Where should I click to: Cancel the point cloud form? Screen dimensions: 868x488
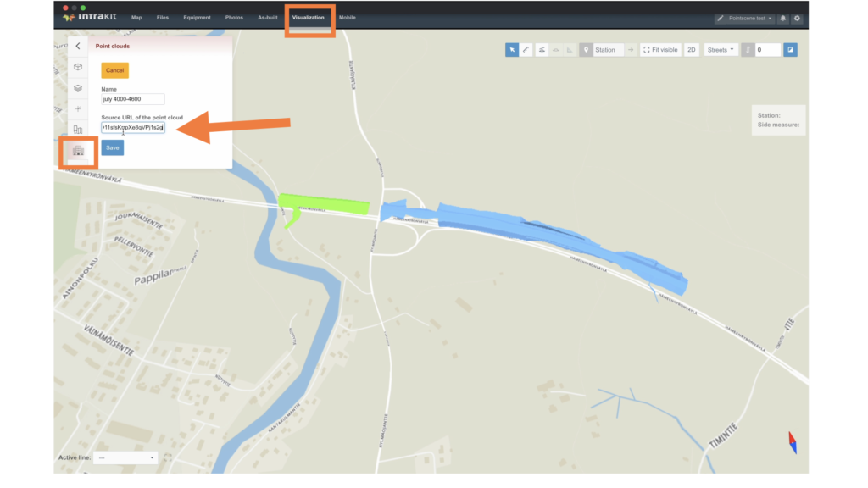coord(114,70)
